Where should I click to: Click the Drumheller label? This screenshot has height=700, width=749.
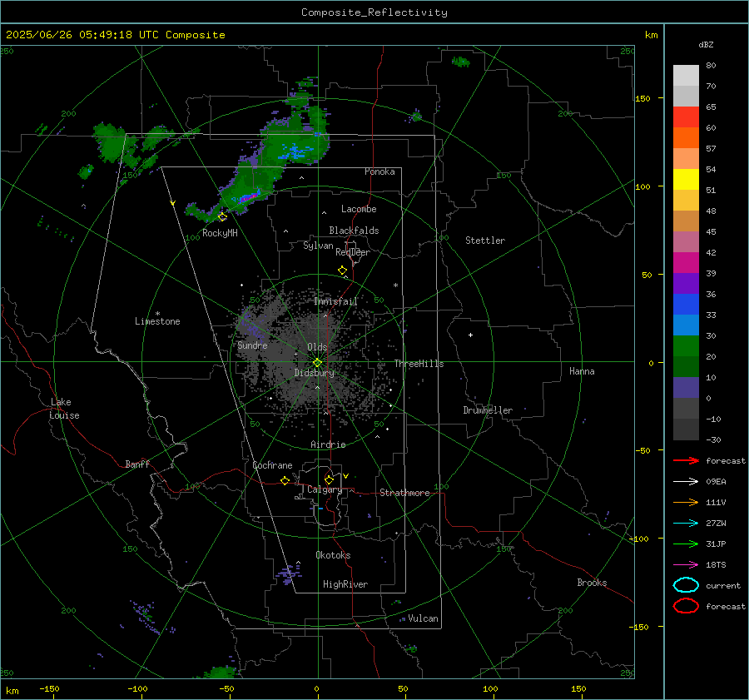(x=488, y=410)
